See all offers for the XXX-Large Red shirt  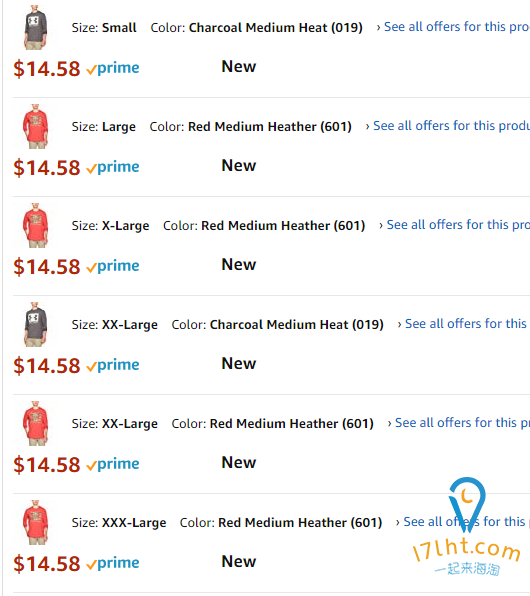(463, 522)
